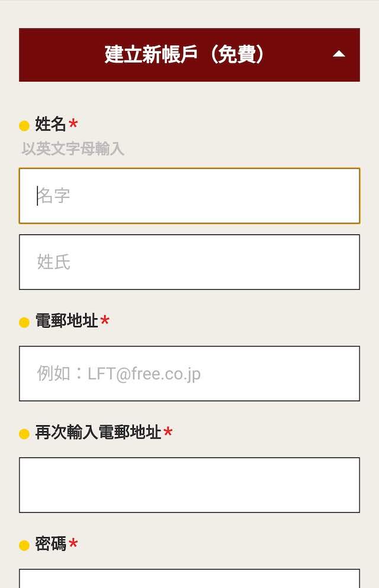The image size is (379, 588).
Task: Click the 電郵地址 field label
Action: 66,321
